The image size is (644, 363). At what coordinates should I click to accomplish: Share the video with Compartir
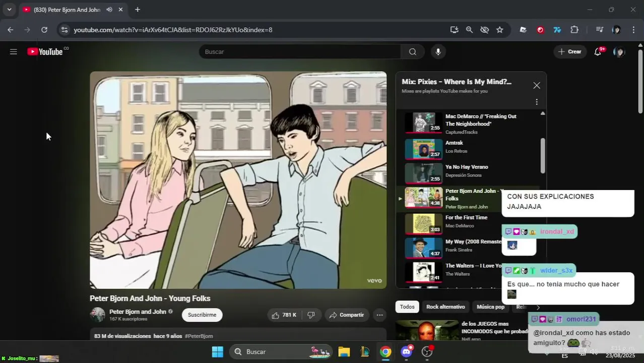[x=346, y=315]
